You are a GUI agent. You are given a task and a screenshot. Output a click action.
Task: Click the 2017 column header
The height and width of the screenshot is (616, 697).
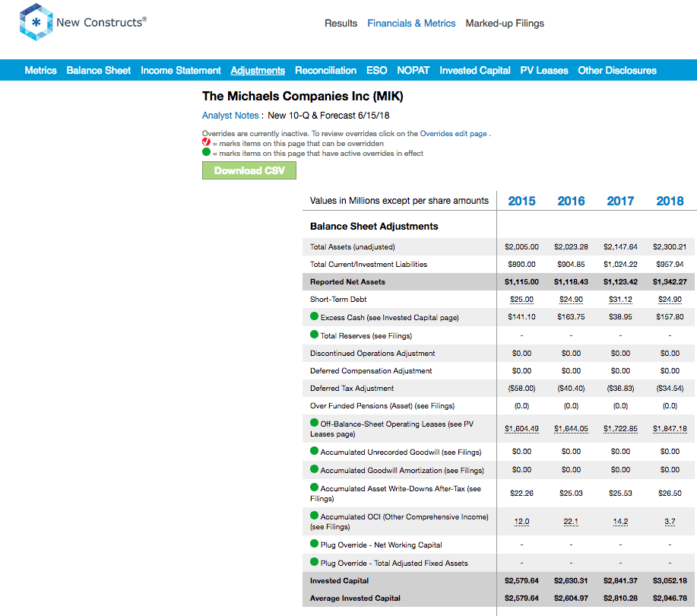pos(620,201)
